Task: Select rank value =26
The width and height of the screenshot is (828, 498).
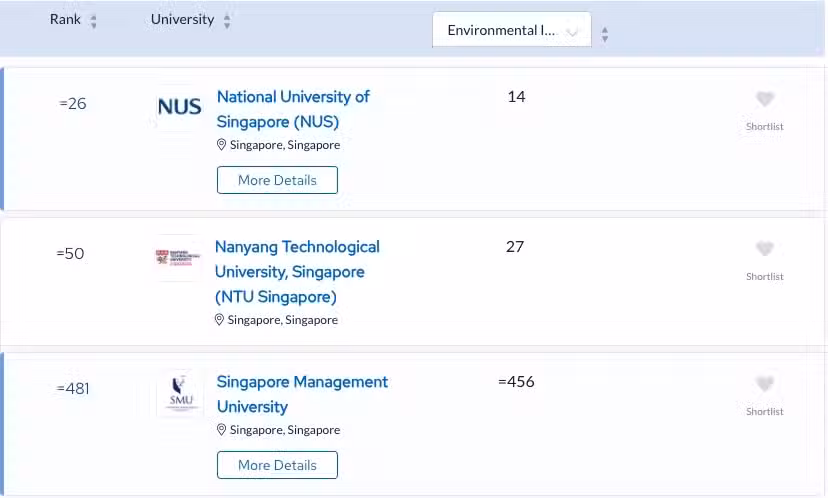Action: click(73, 104)
